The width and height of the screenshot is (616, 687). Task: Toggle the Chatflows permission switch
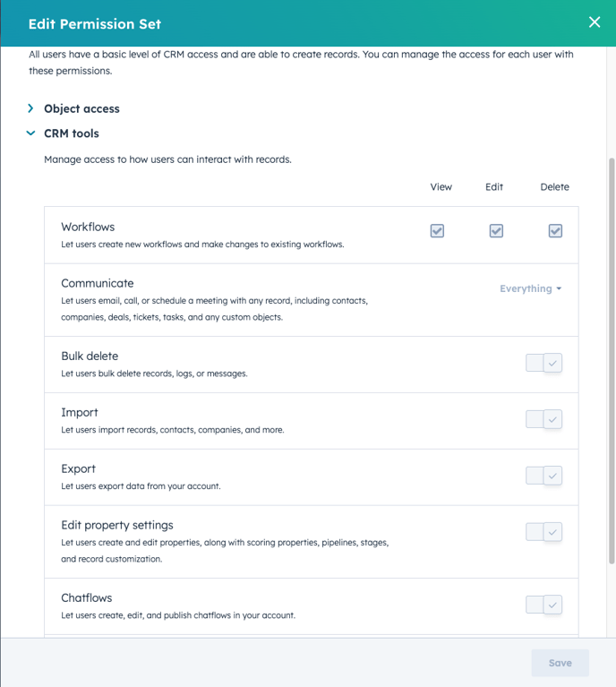[x=543, y=605]
